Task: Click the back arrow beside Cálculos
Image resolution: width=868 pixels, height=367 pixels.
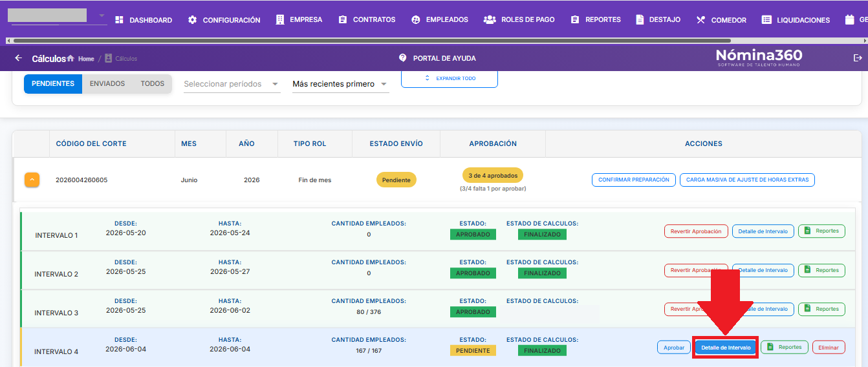Action: click(18, 58)
